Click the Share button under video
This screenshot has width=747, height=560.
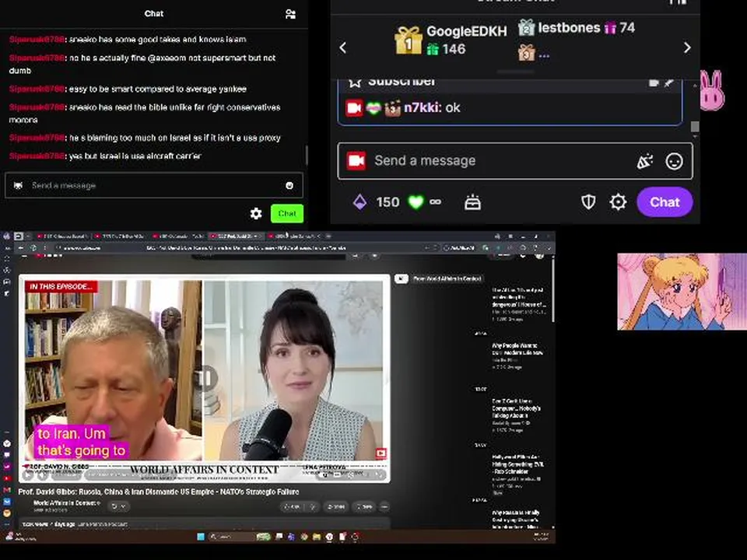coord(336,506)
